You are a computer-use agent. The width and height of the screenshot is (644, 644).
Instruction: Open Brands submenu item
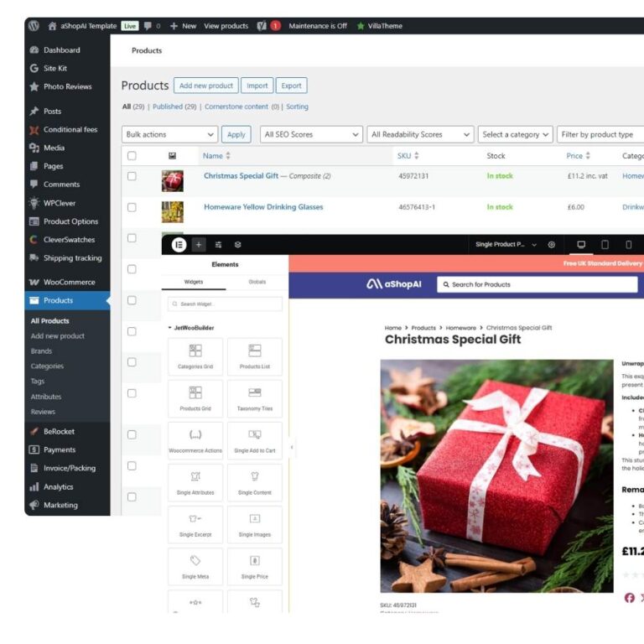click(x=41, y=351)
